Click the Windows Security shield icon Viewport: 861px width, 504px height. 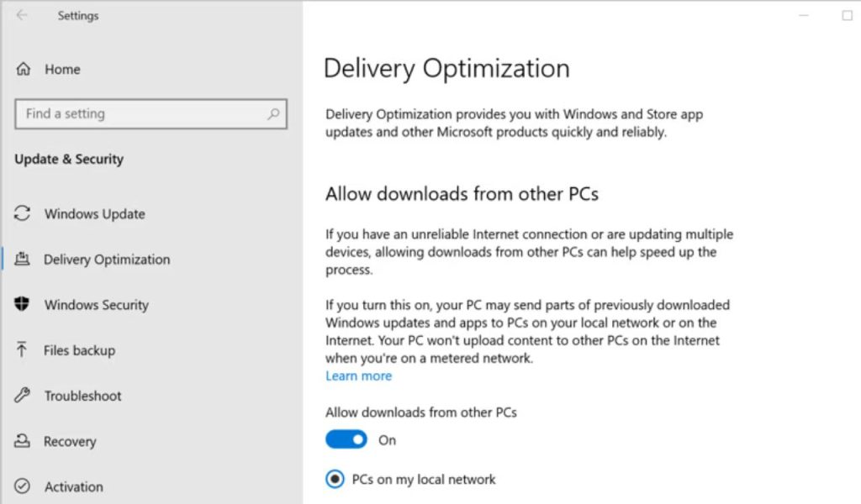[23, 305]
